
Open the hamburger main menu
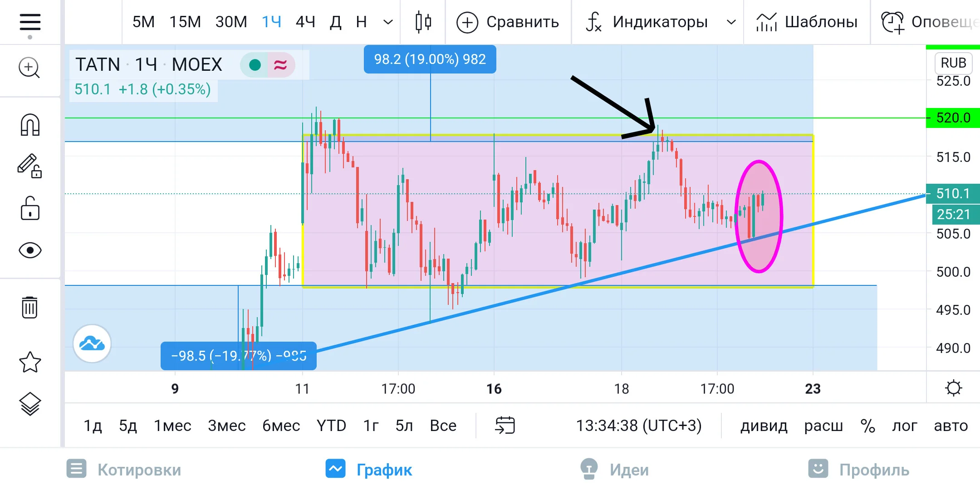pyautogui.click(x=30, y=22)
